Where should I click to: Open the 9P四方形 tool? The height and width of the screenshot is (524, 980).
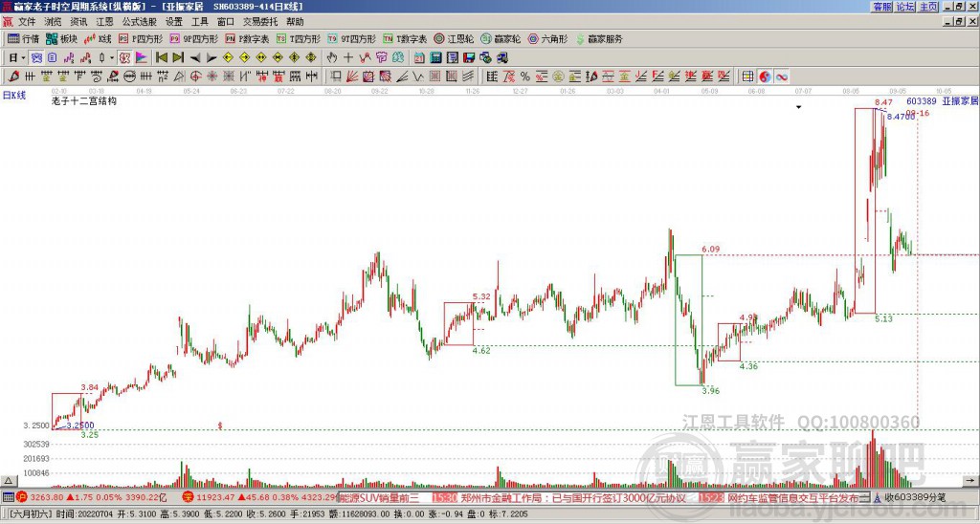pos(194,38)
